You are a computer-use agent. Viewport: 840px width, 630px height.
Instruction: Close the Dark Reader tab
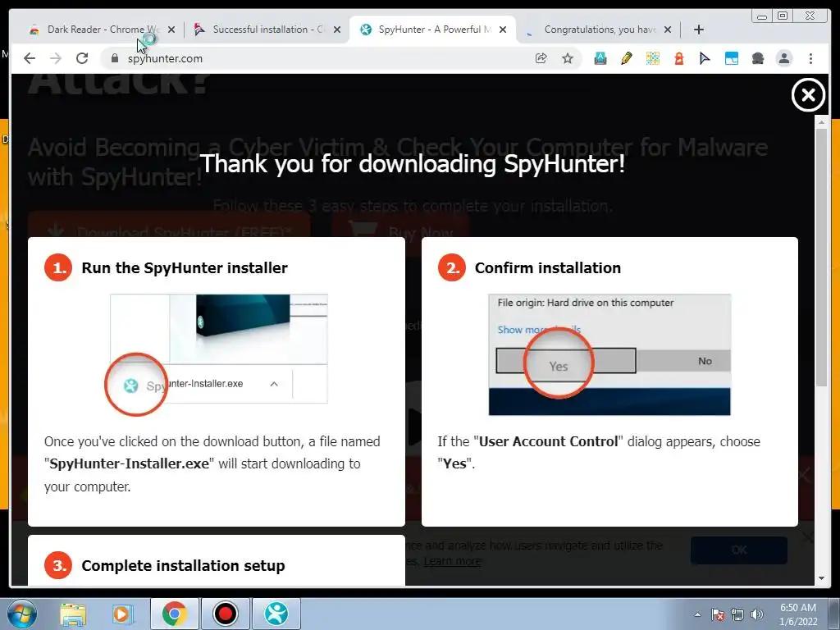point(171,30)
